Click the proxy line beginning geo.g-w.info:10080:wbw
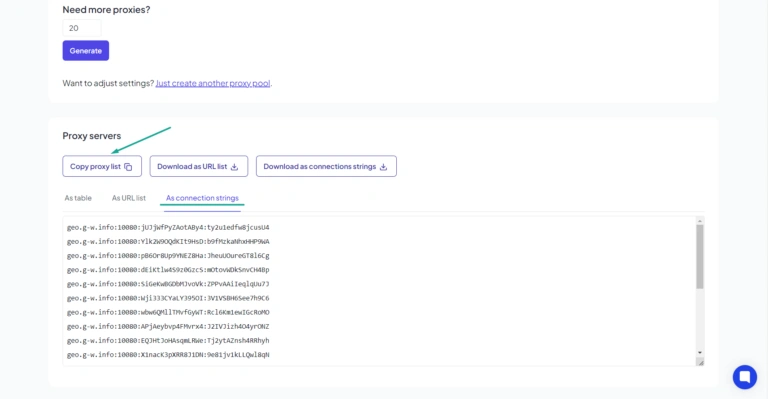Image resolution: width=768 pixels, height=399 pixels. 168,312
